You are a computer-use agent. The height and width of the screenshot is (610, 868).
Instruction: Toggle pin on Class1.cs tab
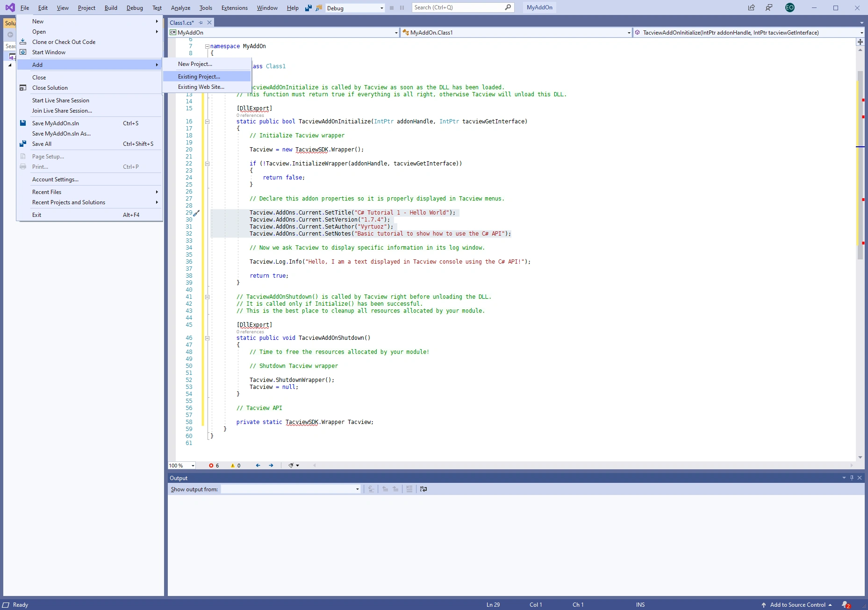[x=201, y=22]
